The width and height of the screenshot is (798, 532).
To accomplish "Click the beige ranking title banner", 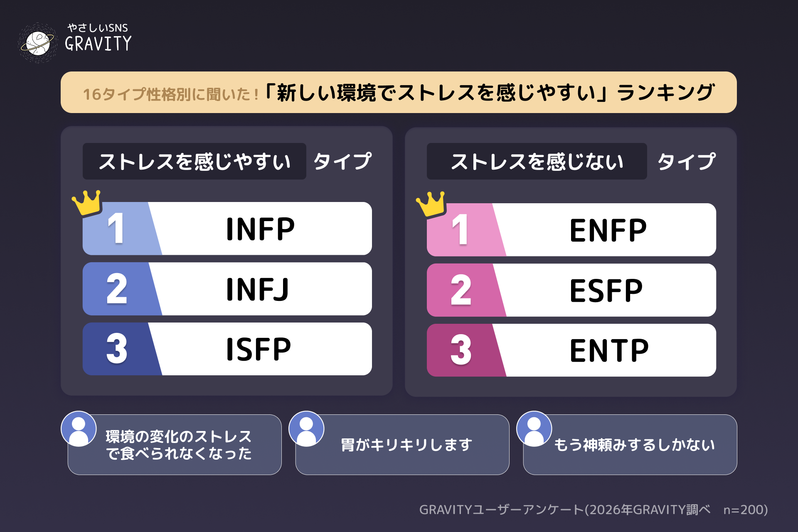I will click(398, 92).
